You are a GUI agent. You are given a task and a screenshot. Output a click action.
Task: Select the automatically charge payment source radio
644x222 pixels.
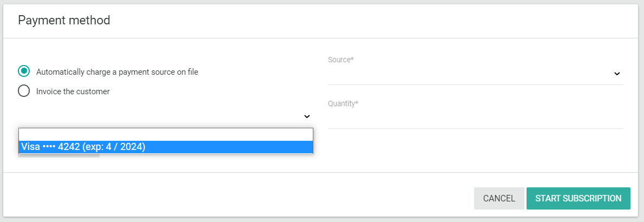click(24, 71)
